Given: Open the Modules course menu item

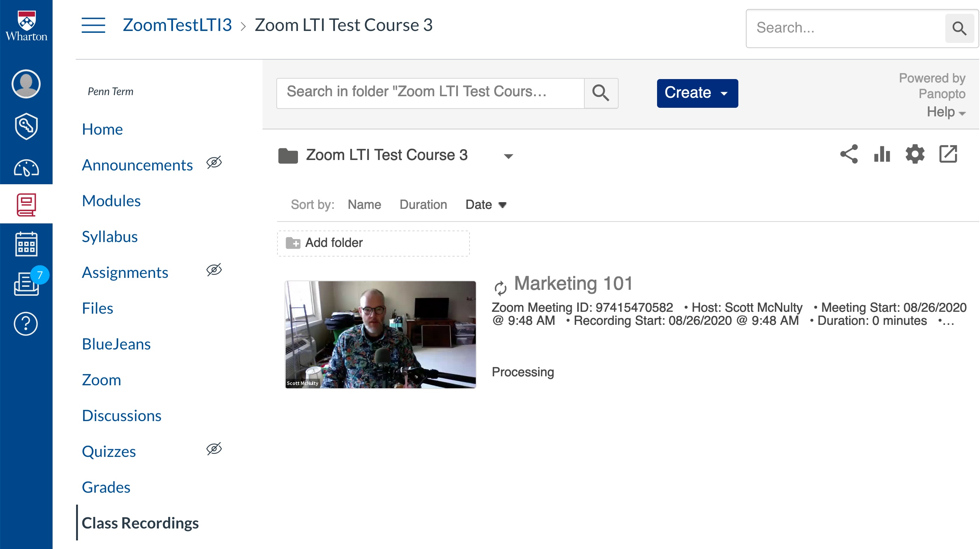Looking at the screenshot, I should click(x=111, y=201).
